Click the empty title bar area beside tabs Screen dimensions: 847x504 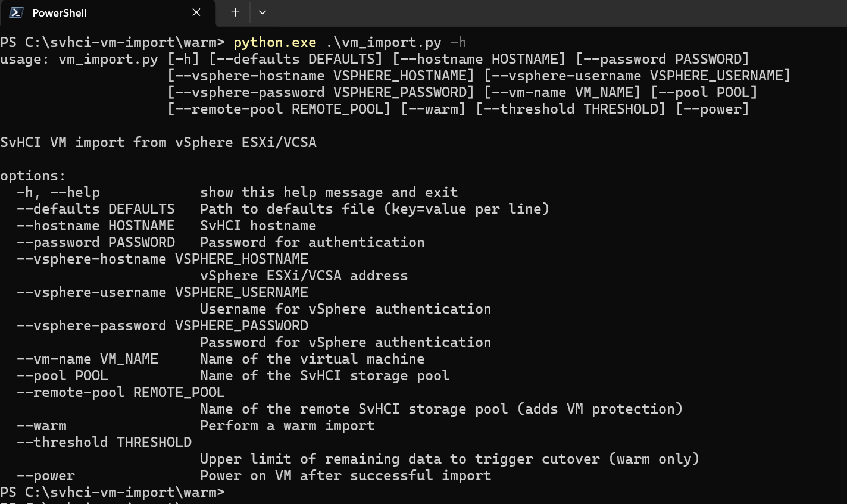(560, 12)
